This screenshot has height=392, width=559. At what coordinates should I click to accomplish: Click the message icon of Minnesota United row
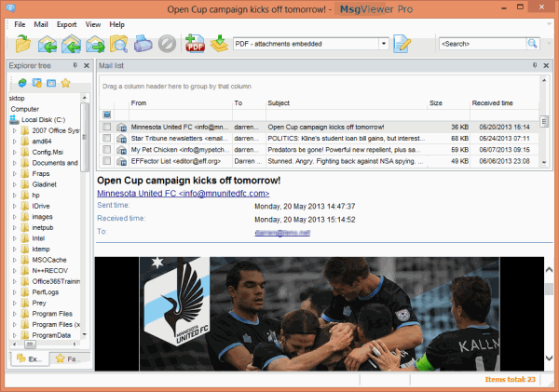(x=121, y=128)
